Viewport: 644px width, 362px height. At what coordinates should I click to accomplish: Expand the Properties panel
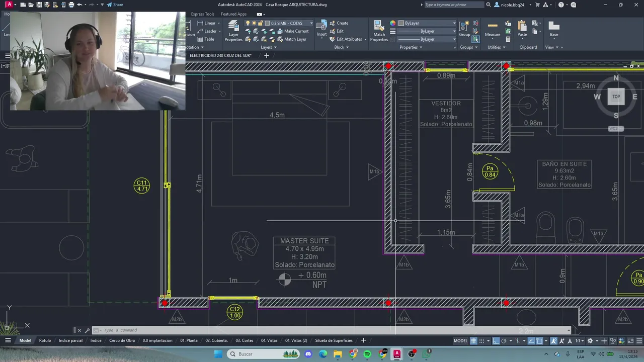[x=411, y=47]
